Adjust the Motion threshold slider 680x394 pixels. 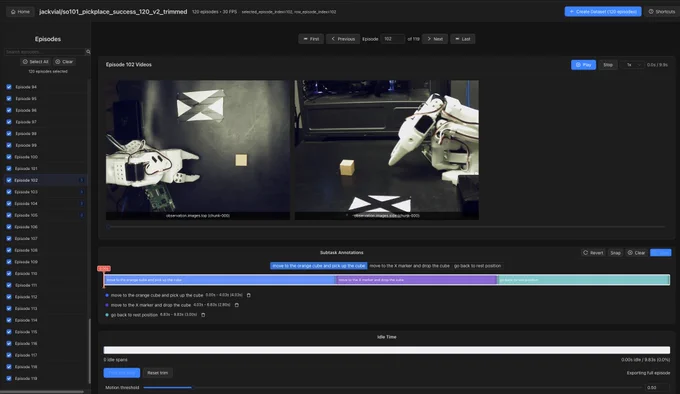click(x=392, y=387)
